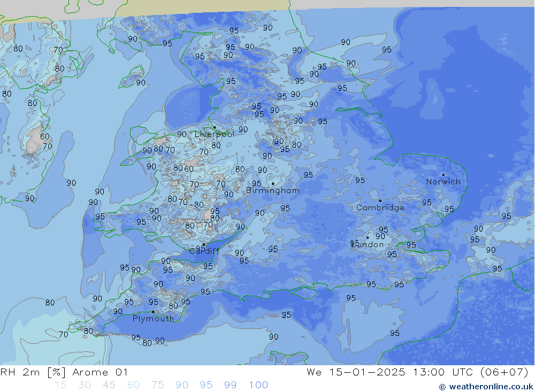Click the Norwich city label

443,182
